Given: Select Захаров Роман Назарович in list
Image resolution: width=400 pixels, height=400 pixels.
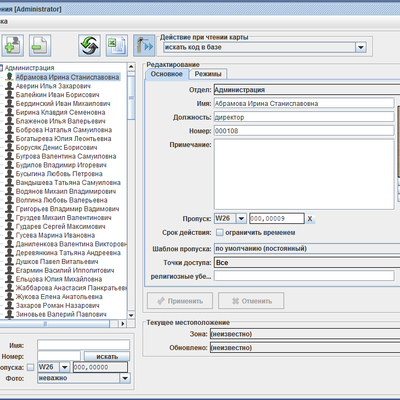Looking at the screenshot, I should [57, 305].
